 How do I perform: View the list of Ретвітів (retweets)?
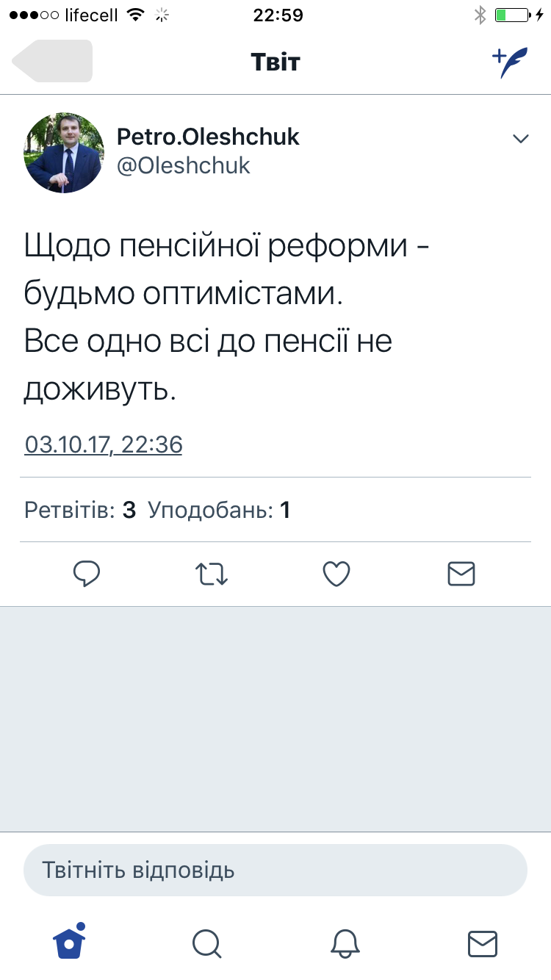tap(80, 510)
